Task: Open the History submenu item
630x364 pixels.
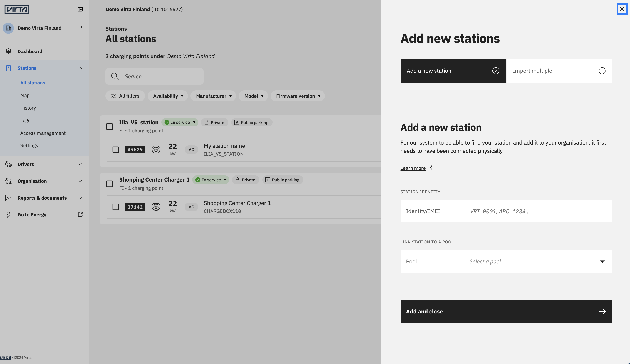Action: (28, 108)
